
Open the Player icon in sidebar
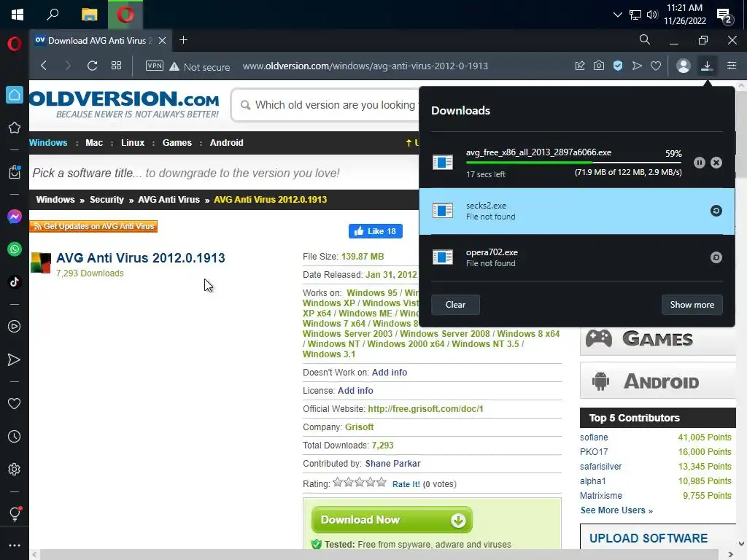(15, 326)
